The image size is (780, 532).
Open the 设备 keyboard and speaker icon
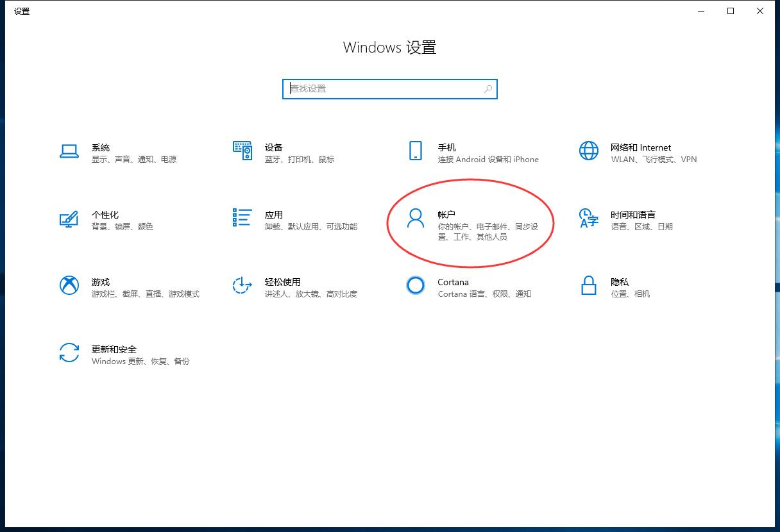[x=242, y=151]
